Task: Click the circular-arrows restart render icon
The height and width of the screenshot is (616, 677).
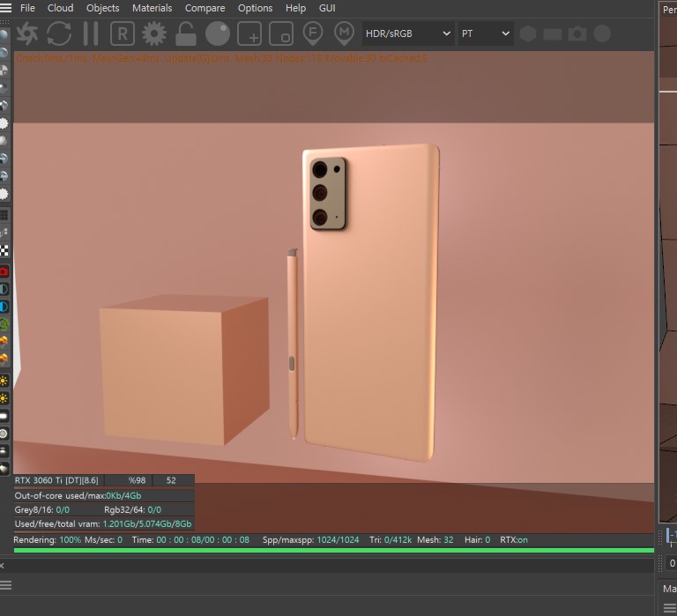Action: click(x=59, y=33)
